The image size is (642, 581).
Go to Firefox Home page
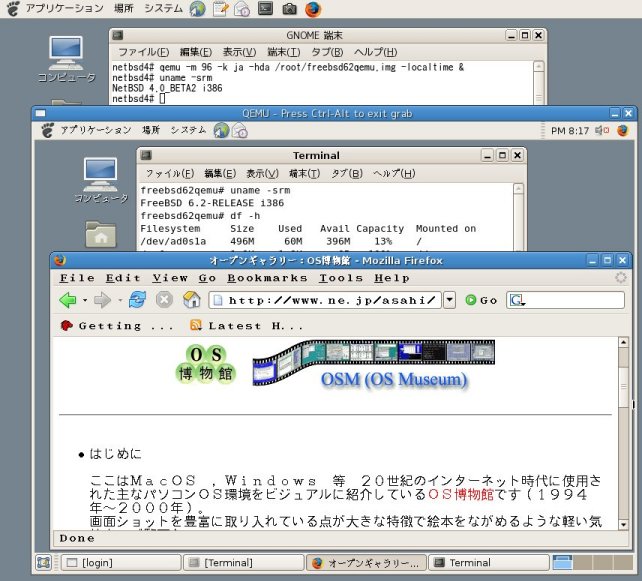pyautogui.click(x=191, y=300)
